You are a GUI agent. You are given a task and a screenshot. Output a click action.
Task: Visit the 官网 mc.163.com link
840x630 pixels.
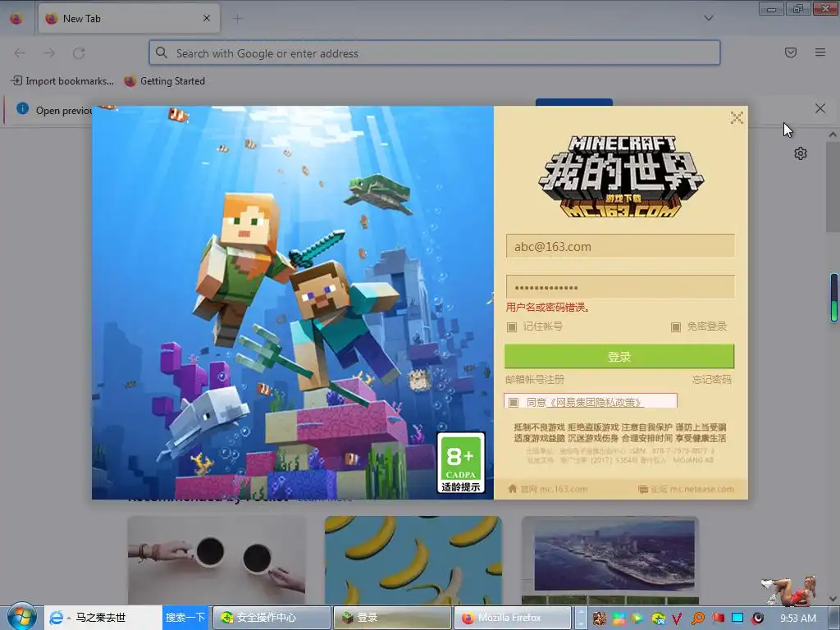click(554, 489)
